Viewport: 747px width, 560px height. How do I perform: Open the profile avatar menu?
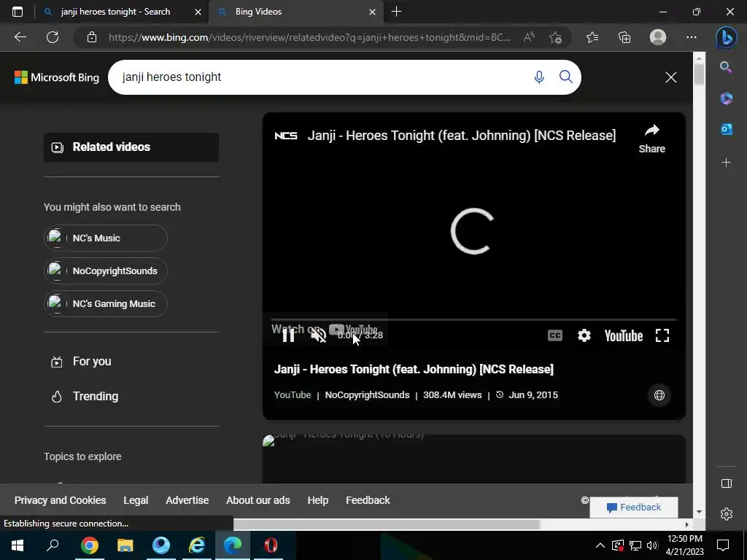click(658, 37)
